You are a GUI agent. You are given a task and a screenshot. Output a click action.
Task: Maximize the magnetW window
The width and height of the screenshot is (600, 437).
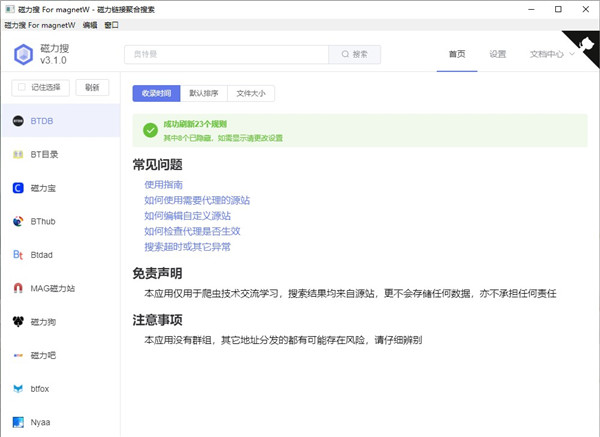tap(558, 9)
